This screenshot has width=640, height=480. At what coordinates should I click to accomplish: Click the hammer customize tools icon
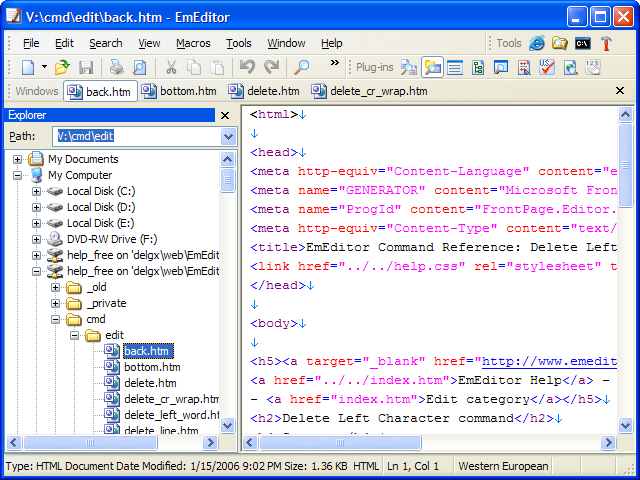point(606,43)
